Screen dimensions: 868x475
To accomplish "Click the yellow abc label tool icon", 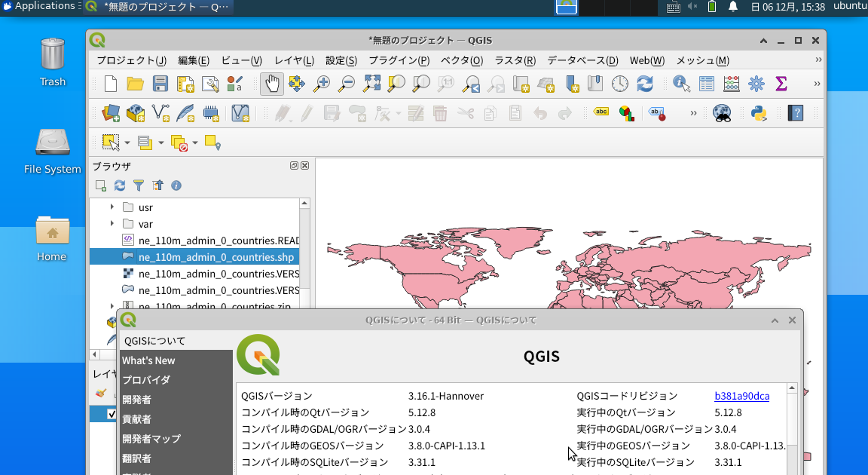I will (601, 112).
